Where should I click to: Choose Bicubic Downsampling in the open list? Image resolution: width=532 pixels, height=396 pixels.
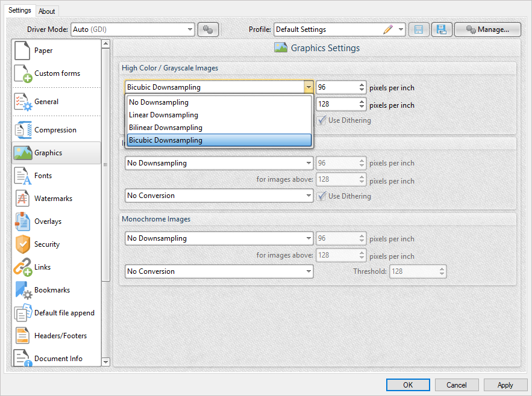pos(219,140)
